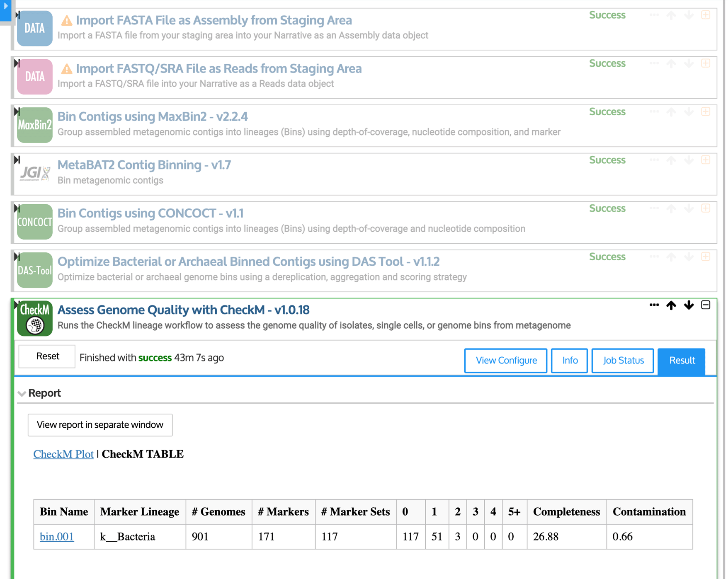Move the CheckM cell down
The height and width of the screenshot is (579, 728).
pos(689,305)
